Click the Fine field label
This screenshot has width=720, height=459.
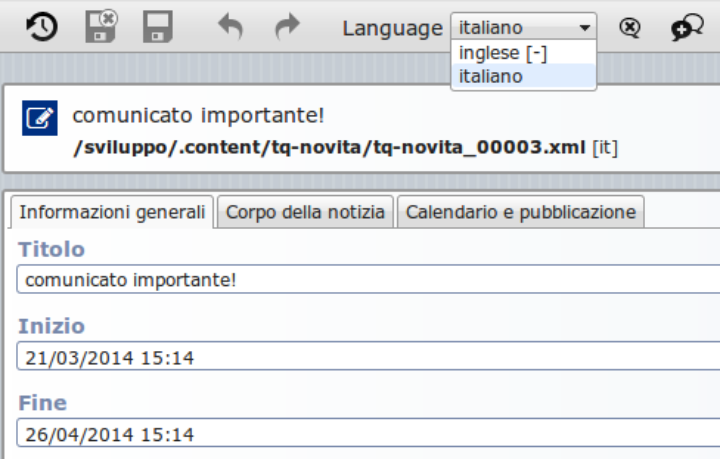point(42,403)
